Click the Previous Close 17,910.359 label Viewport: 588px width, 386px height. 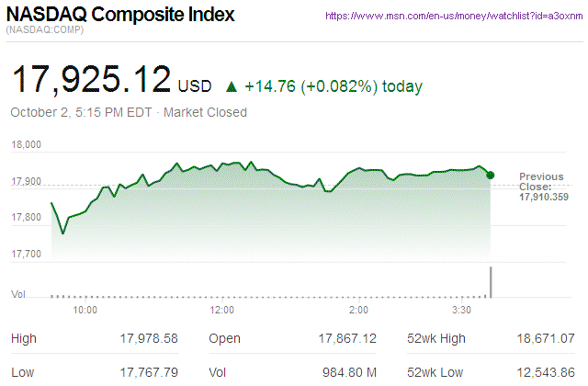[x=542, y=186]
